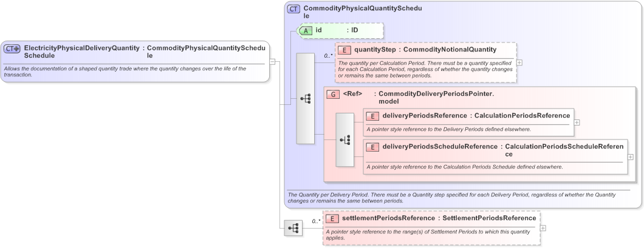644x248 pixels.
Task: Click the G group icon beside <Ref>
Action: point(333,94)
